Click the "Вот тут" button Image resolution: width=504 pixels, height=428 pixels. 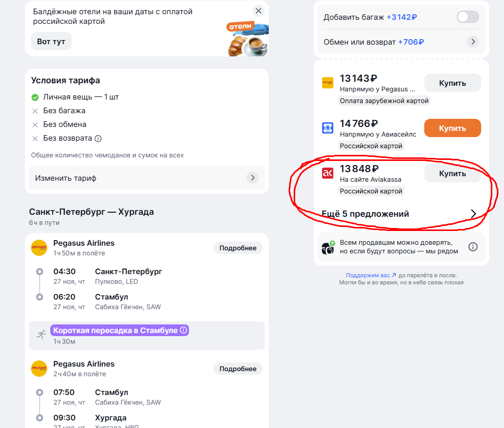click(x=51, y=41)
